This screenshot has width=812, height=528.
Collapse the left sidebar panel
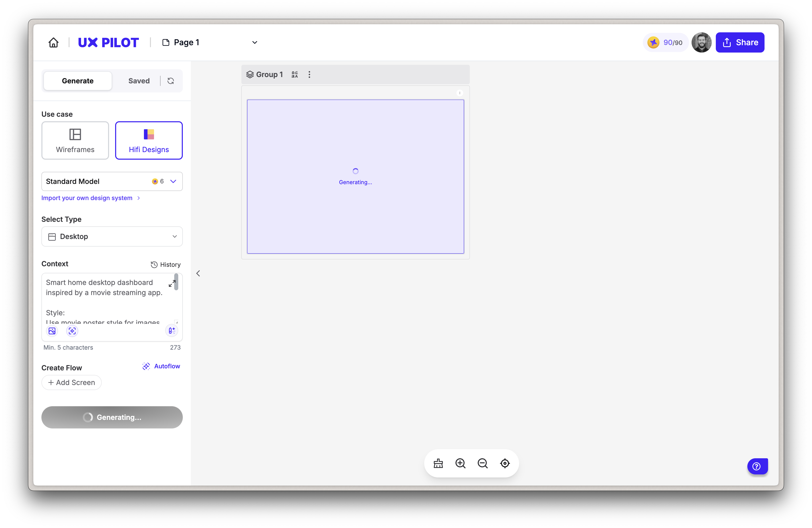click(198, 273)
